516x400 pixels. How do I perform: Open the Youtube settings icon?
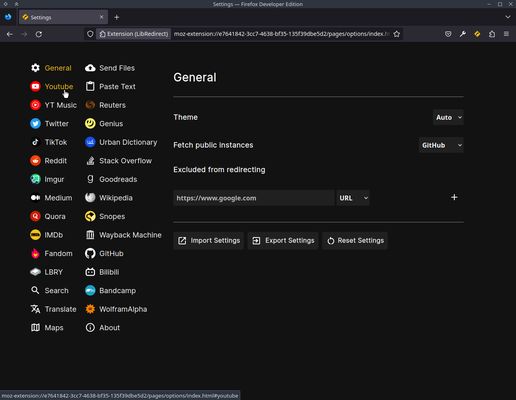(x=35, y=86)
